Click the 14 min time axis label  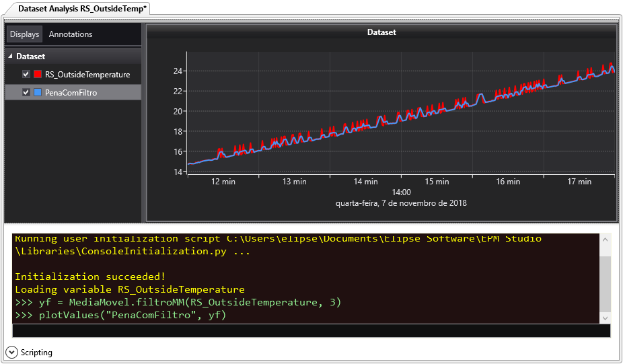click(366, 182)
